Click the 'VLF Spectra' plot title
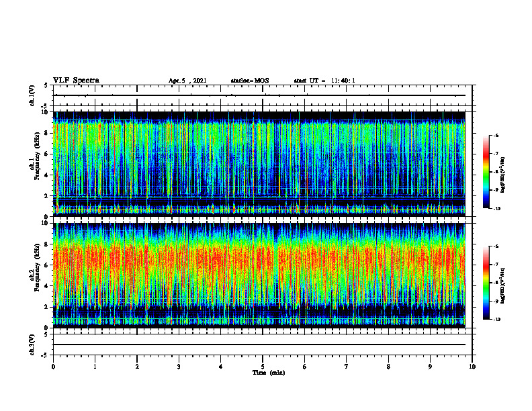 click(76, 81)
